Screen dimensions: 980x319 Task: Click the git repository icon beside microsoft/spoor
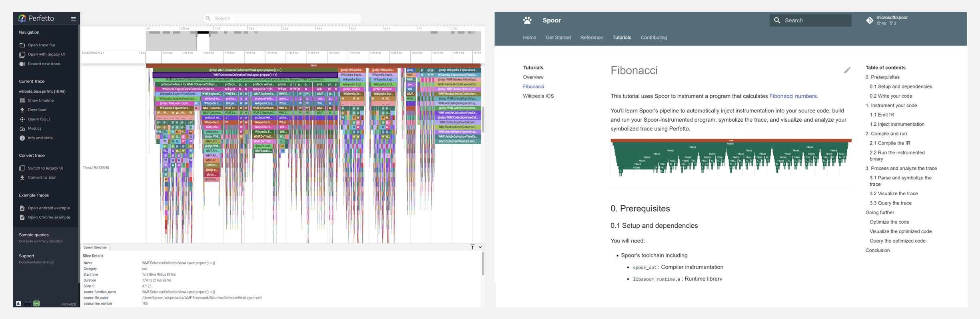click(870, 20)
